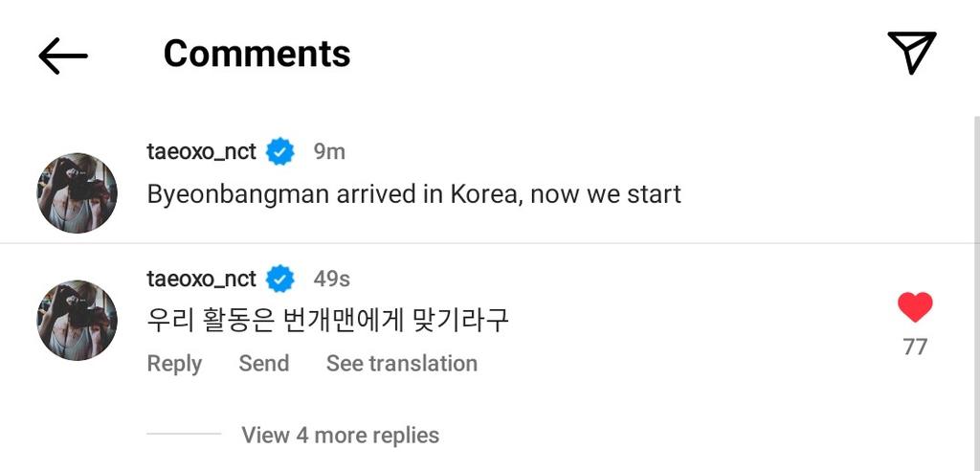This screenshot has width=980, height=471.
Task: Select the Korean comment text
Action: (x=327, y=321)
